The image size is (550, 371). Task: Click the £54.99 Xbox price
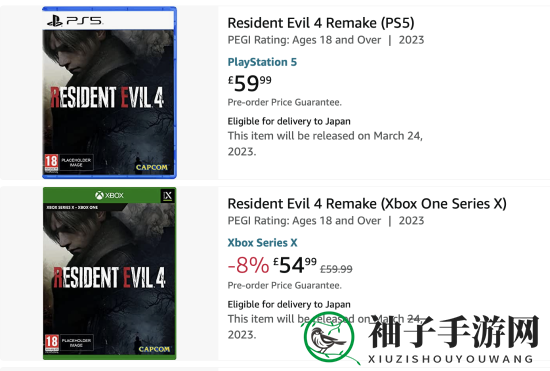coord(295,265)
